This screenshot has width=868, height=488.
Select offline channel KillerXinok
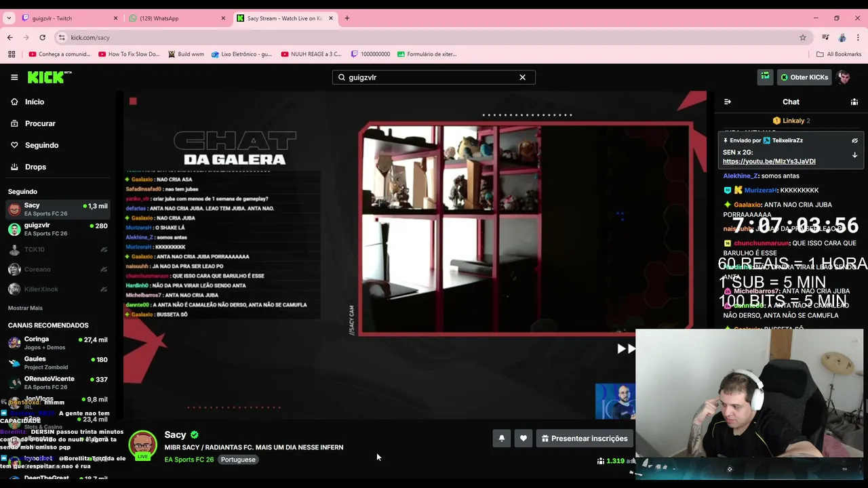58,289
